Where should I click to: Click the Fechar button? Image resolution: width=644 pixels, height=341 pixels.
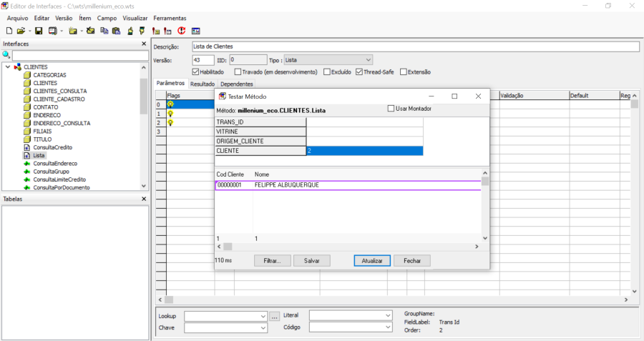(x=412, y=260)
